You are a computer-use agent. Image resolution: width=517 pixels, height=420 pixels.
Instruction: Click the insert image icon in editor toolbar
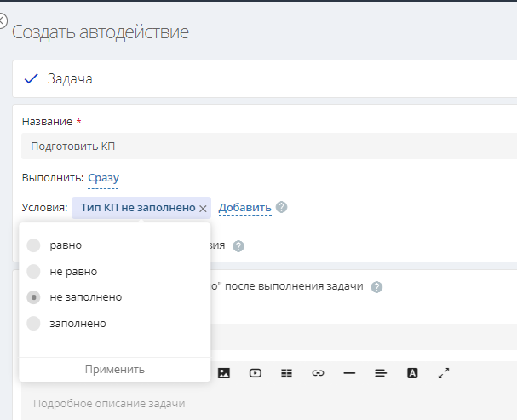pyautogui.click(x=224, y=373)
